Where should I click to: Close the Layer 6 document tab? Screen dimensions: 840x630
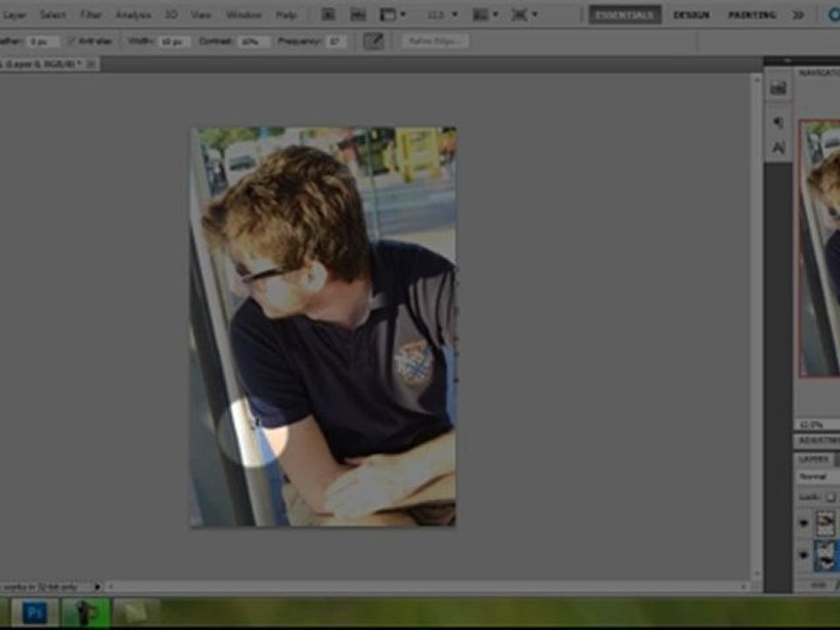(91, 64)
